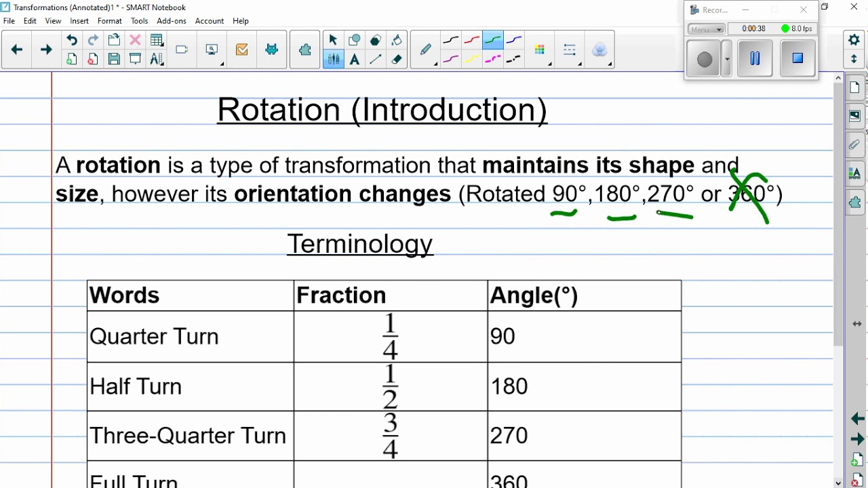This screenshot has width=868, height=488.
Task: Open the File menu
Action: click(x=9, y=21)
